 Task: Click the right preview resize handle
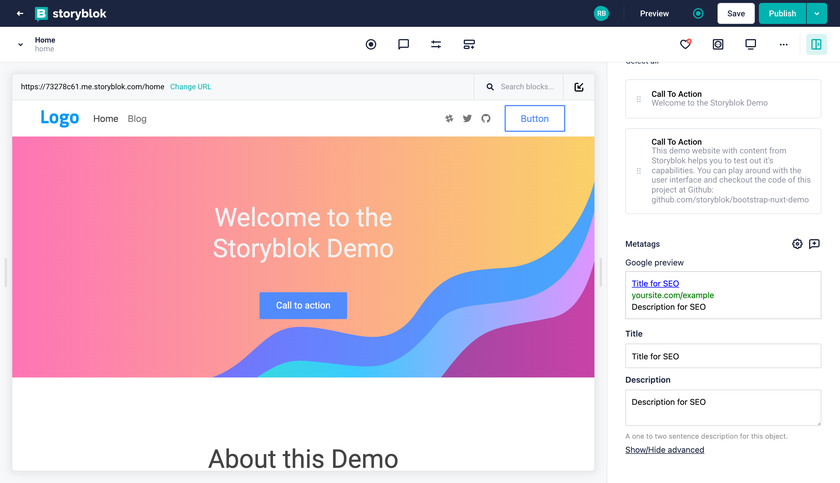coord(601,272)
